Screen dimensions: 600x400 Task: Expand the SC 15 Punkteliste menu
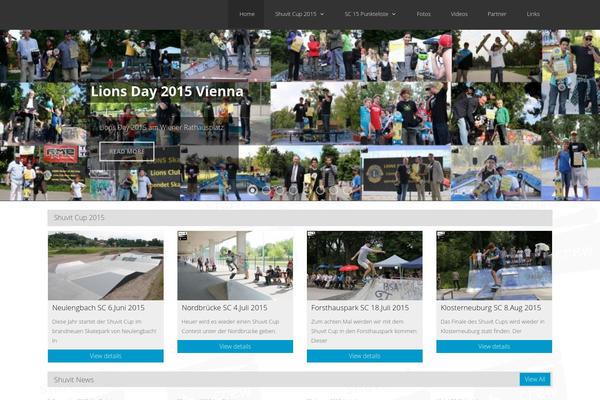pos(369,14)
